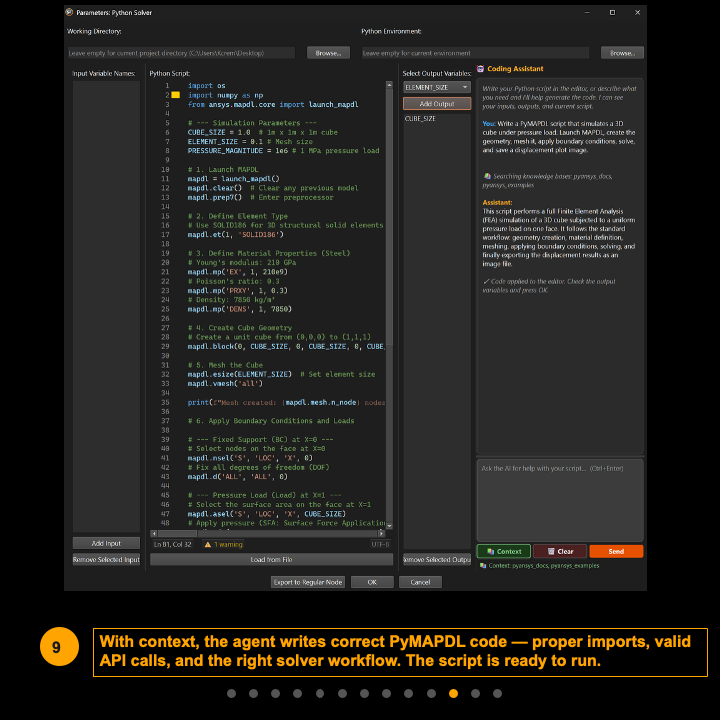Toggle the Context button in assistant panel
This screenshot has width=720, height=720.
tap(503, 551)
